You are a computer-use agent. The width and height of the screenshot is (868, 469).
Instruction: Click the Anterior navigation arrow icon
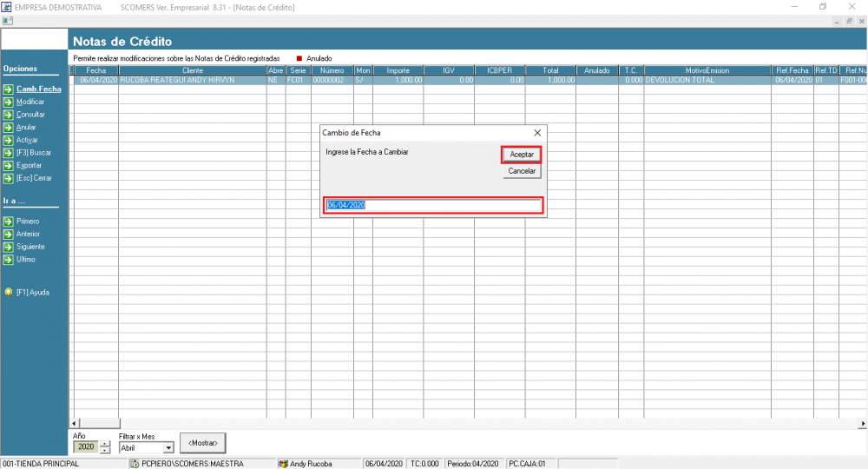pyautogui.click(x=9, y=234)
